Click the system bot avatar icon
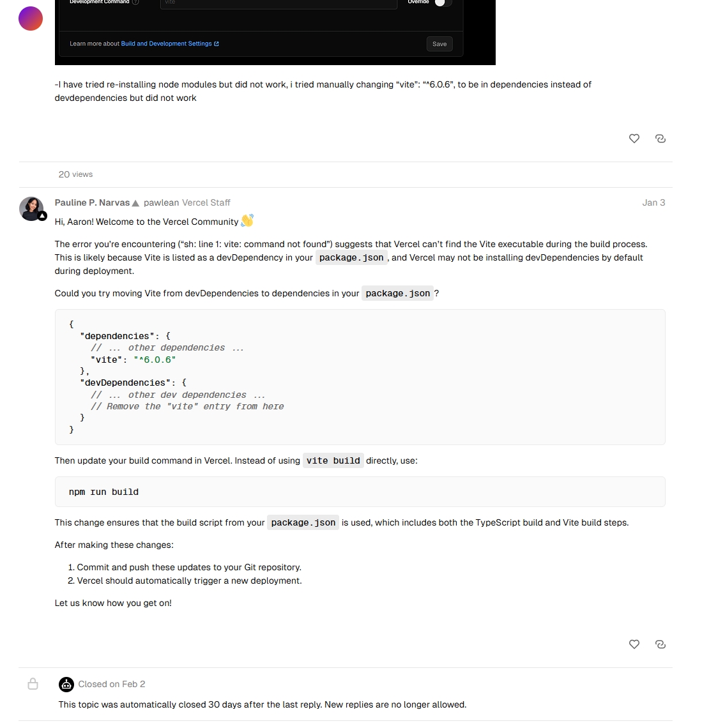The width and height of the screenshot is (702, 728). [66, 684]
